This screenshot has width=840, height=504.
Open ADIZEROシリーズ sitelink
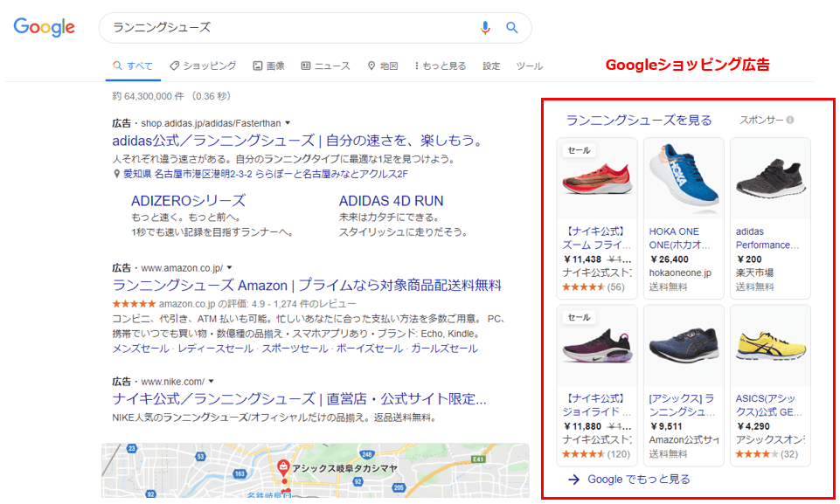click(188, 201)
